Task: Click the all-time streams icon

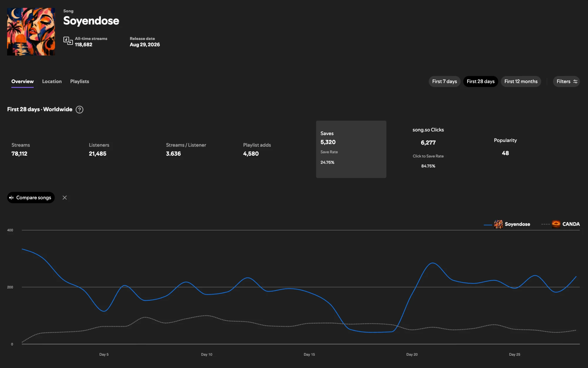Action: [x=68, y=41]
